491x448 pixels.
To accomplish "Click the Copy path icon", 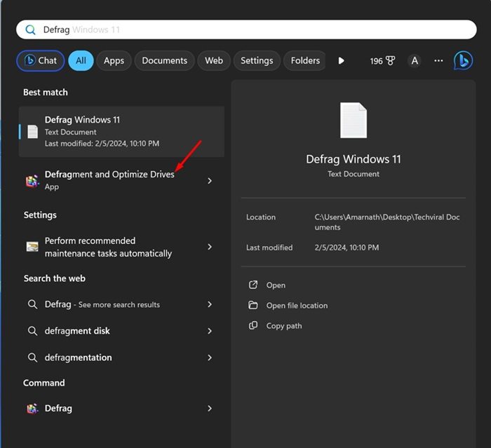I will click(x=253, y=325).
